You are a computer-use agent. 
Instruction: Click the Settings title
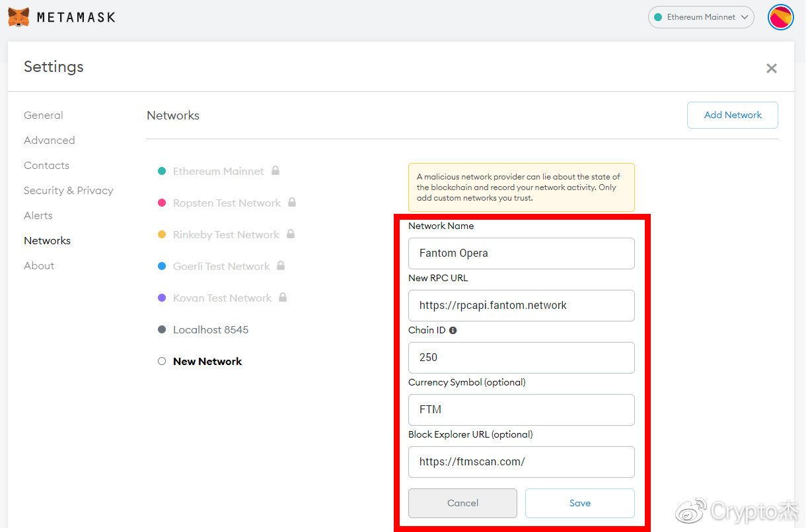click(x=54, y=67)
